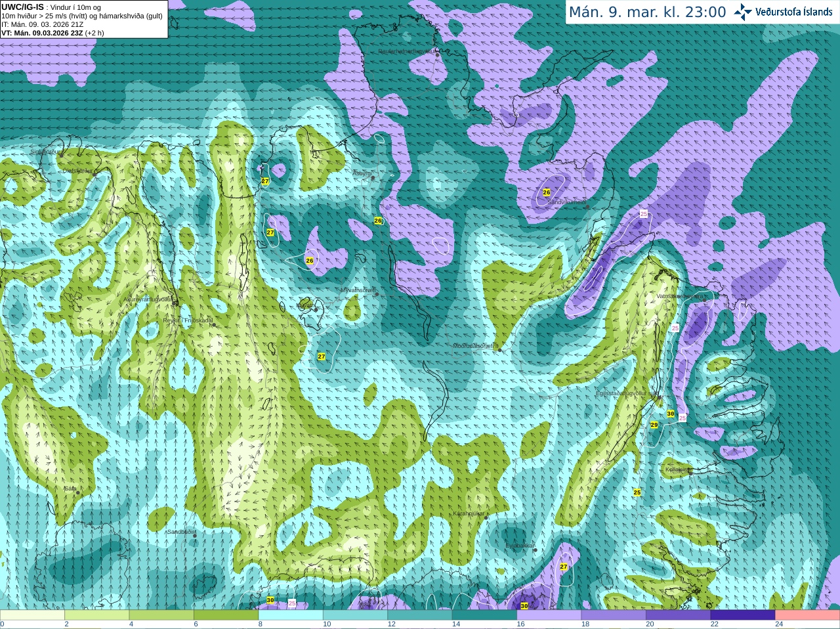Click the Egilsstaðaflugvöllur station label
The height and width of the screenshot is (629, 840).
point(627,393)
